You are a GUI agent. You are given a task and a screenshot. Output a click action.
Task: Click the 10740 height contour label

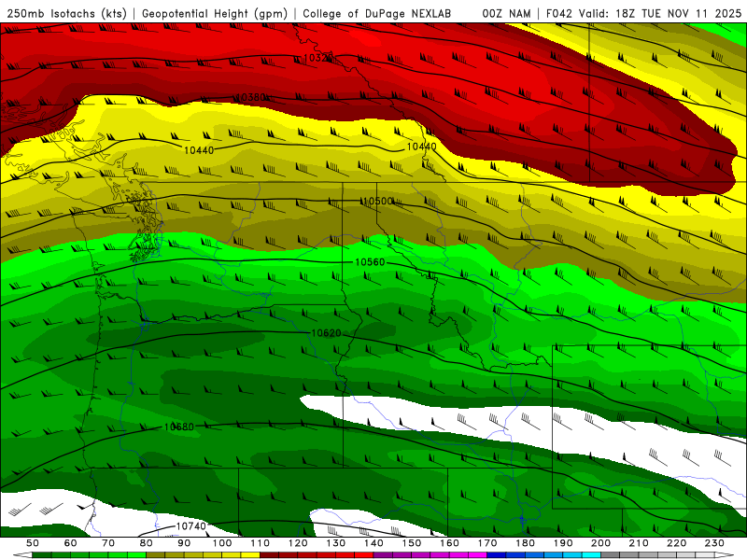pos(191,526)
